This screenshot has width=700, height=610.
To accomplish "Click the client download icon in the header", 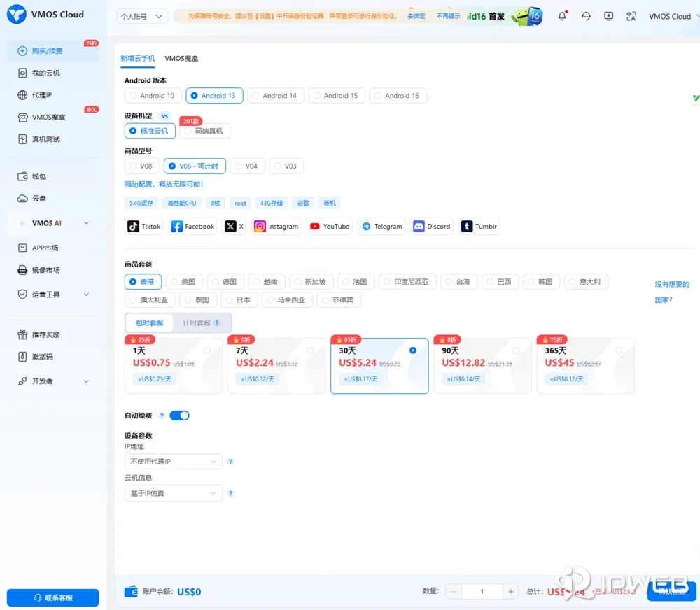I will [608, 15].
